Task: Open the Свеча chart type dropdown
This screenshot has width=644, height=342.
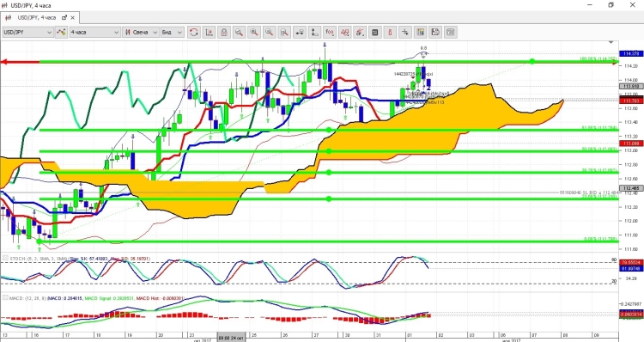Action: tap(141, 32)
